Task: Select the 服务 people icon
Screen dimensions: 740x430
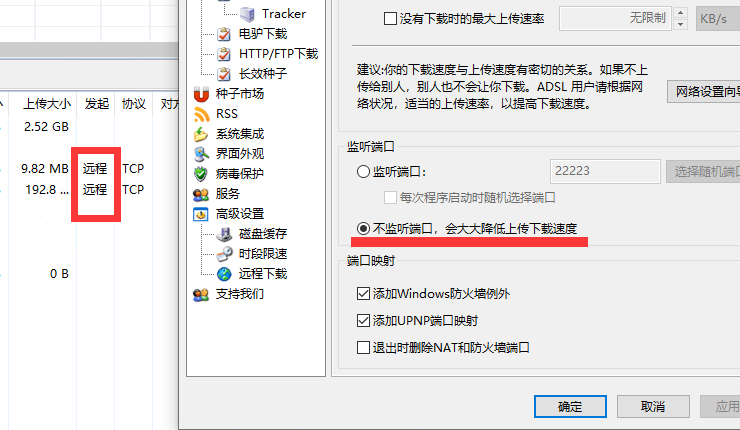Action: 201,194
